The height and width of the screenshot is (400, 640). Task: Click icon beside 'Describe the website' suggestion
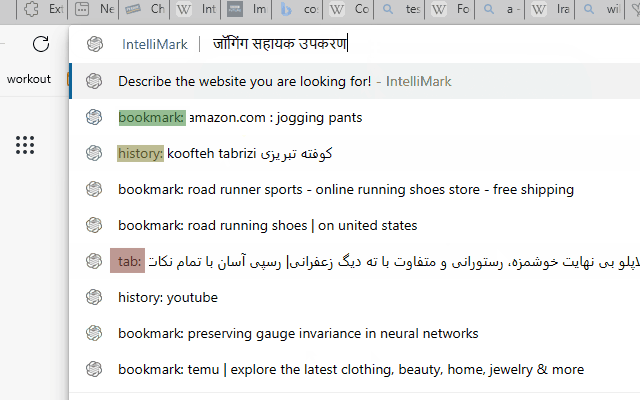pyautogui.click(x=94, y=81)
